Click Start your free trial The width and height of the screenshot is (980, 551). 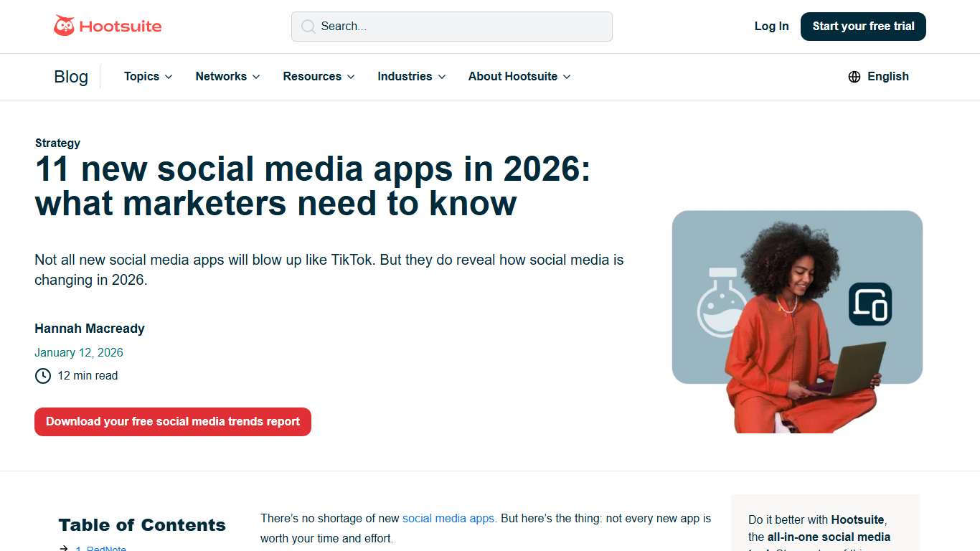[863, 26]
